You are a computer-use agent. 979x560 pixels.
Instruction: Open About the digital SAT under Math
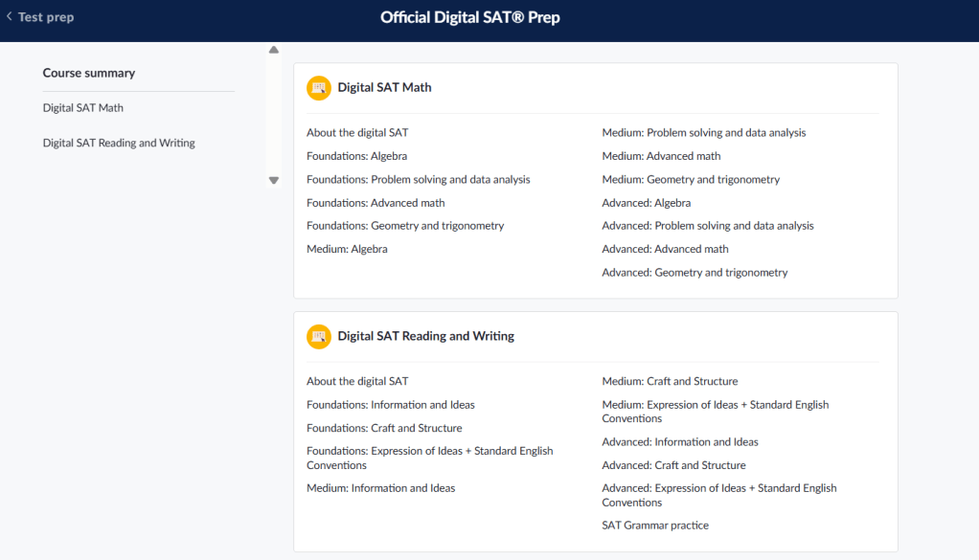pyautogui.click(x=357, y=133)
